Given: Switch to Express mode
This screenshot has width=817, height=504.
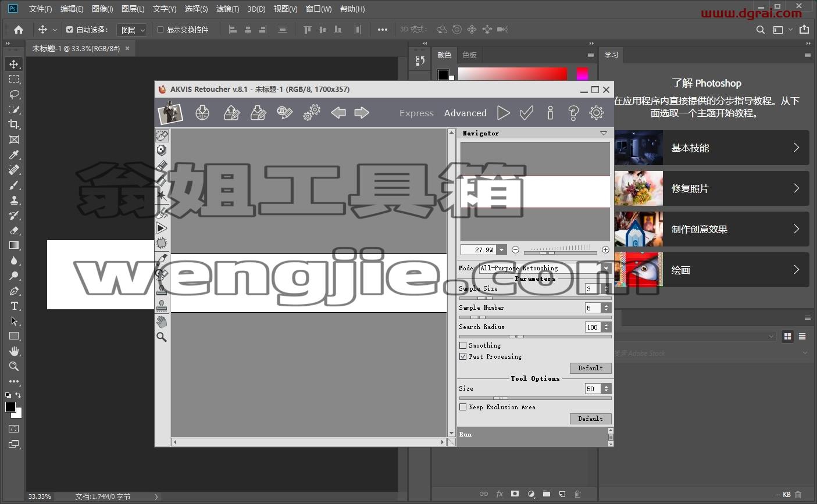Looking at the screenshot, I should 416,113.
